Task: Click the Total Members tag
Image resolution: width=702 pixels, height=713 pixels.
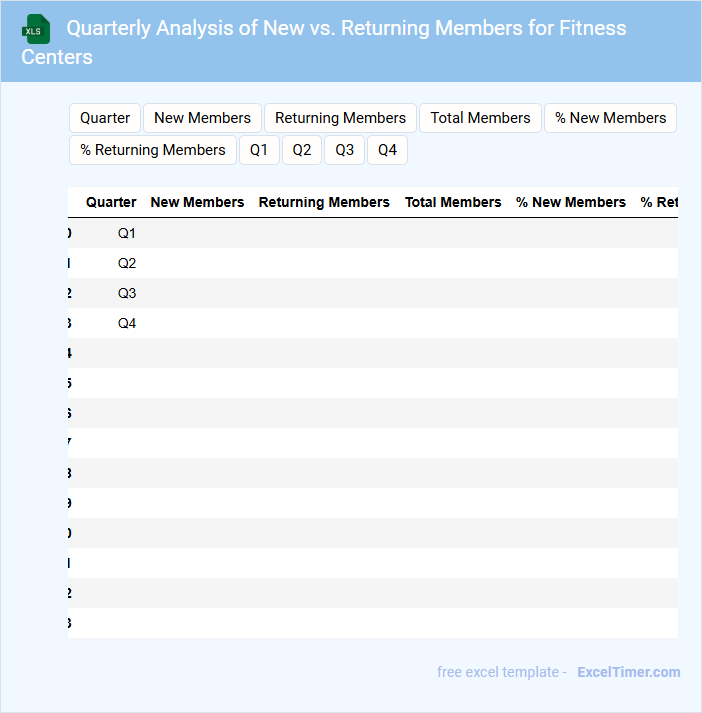Action: pyautogui.click(x=480, y=118)
